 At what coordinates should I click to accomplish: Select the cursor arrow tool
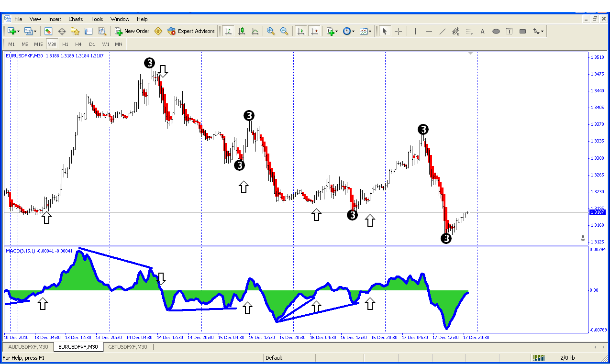384,31
